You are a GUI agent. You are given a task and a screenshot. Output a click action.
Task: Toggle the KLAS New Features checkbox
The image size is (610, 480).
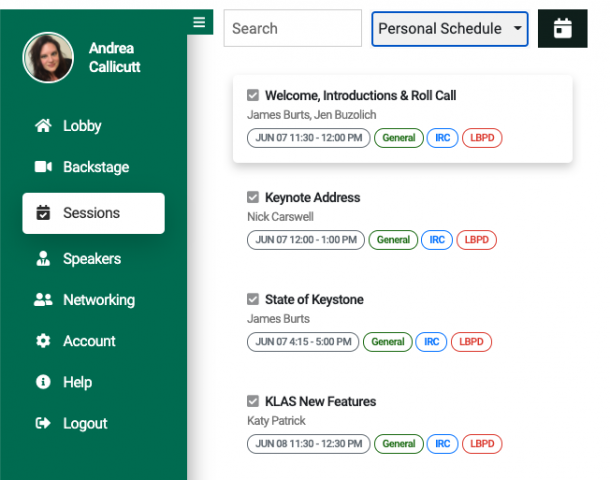point(253,402)
